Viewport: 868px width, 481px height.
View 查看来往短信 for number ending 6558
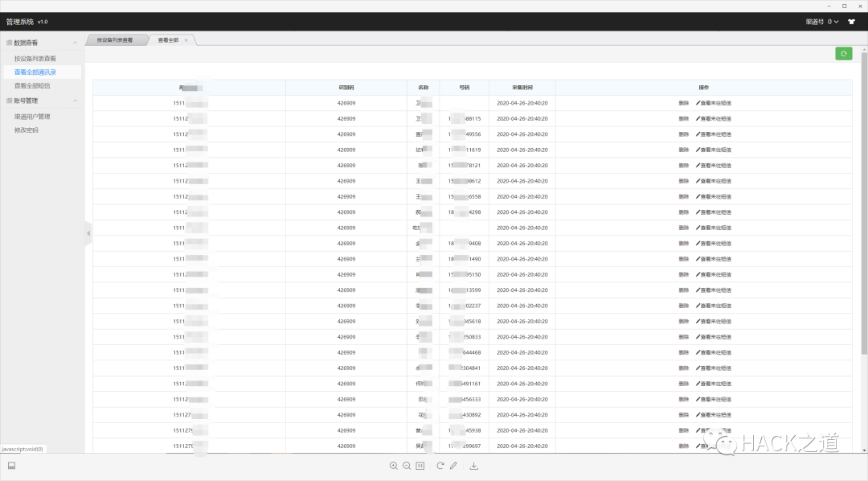[x=714, y=197]
